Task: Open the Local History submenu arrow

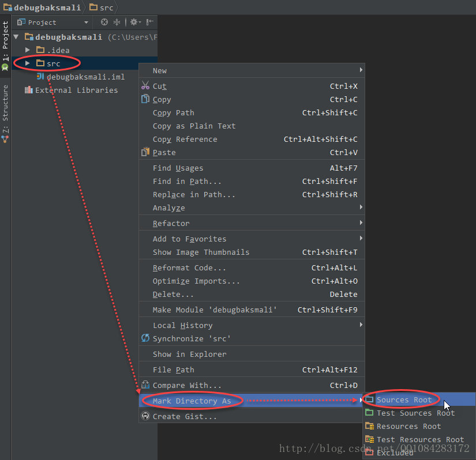Action: pos(361,325)
